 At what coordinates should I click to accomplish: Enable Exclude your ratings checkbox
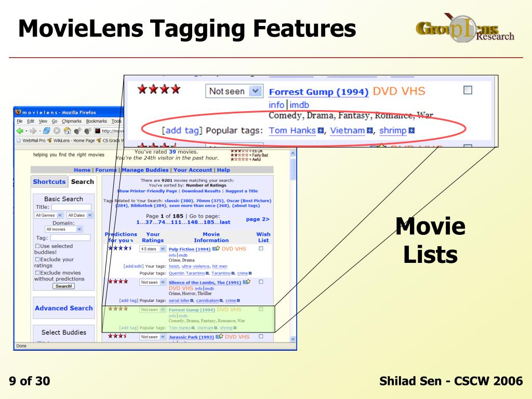tap(37, 259)
